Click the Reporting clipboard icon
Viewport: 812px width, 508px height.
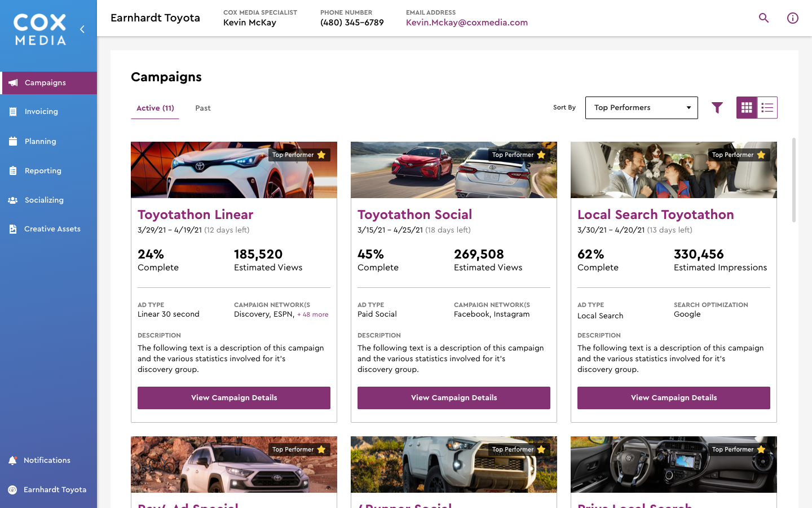click(x=13, y=171)
